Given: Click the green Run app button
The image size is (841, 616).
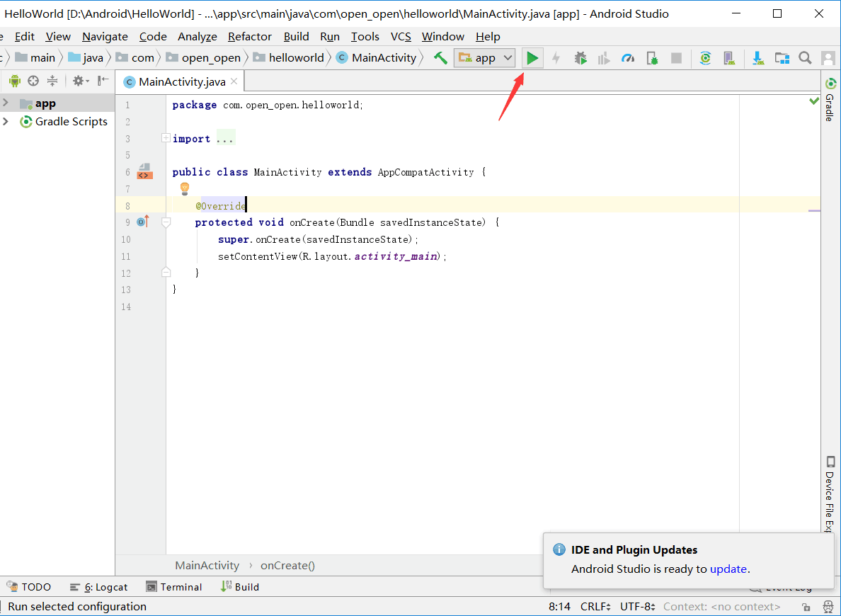Looking at the screenshot, I should coord(532,58).
